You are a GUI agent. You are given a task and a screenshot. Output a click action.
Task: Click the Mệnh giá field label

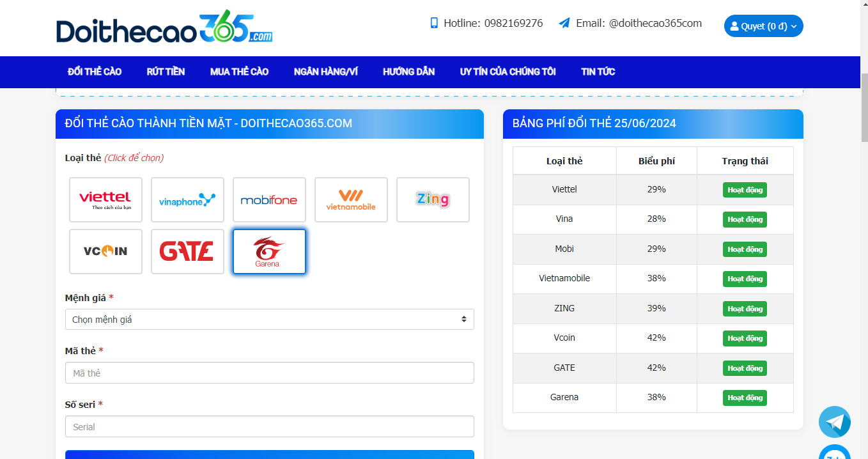click(89, 298)
